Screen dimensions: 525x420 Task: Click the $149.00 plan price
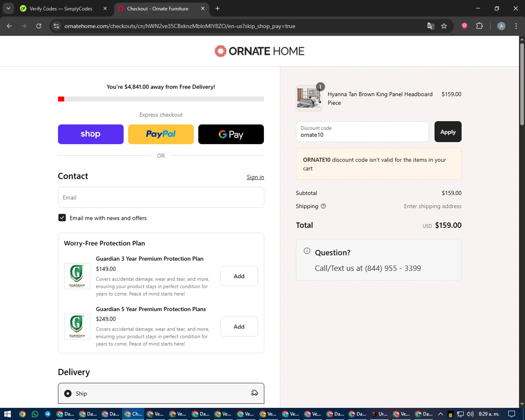[106, 269]
